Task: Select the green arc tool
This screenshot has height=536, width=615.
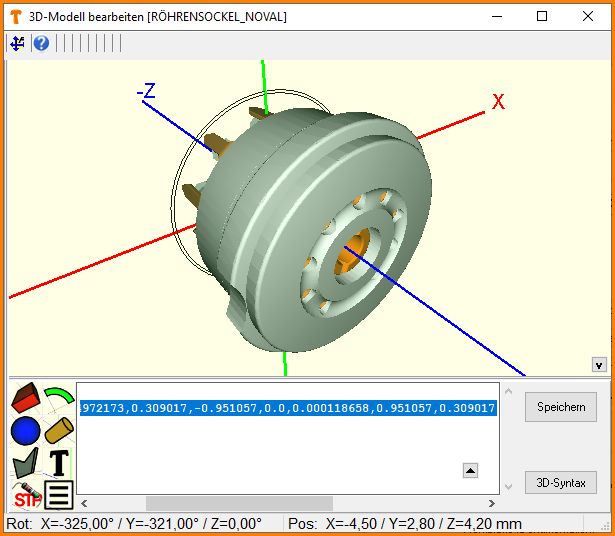Action: (59, 397)
